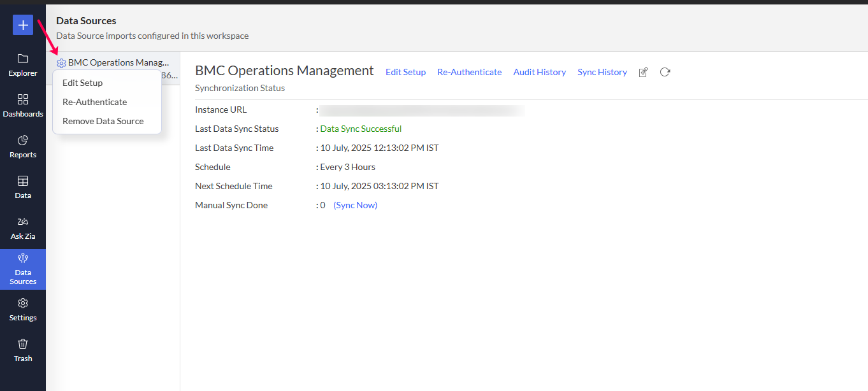Open Settings from the left sidebar
This screenshot has height=391, width=868.
[x=23, y=304]
